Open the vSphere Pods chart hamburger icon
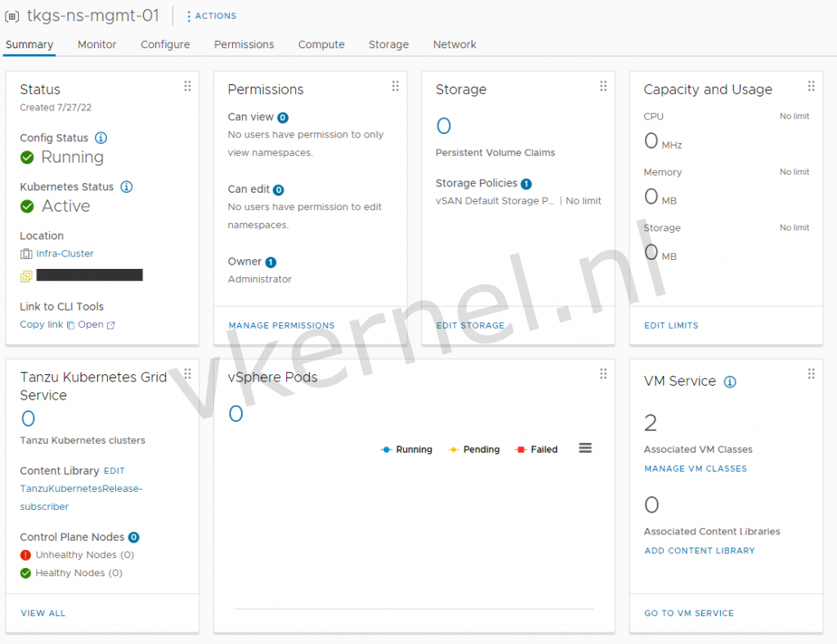This screenshot has width=837, height=644. pyautogui.click(x=584, y=448)
